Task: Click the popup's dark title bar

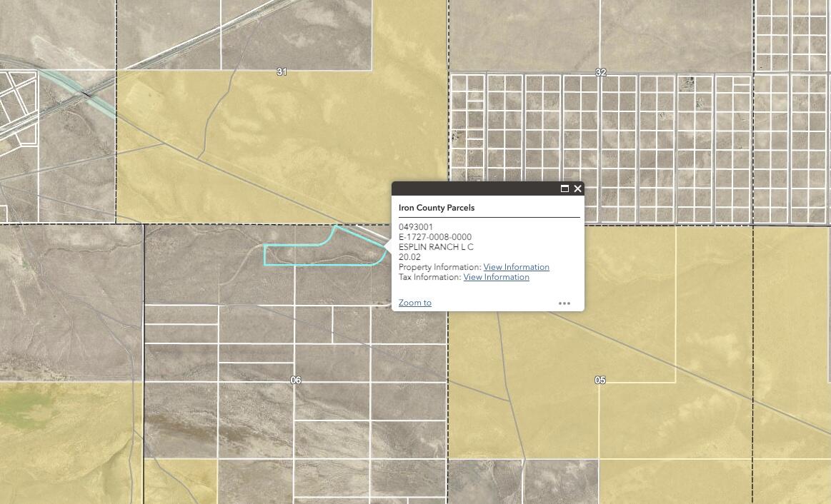Action: 472,188
